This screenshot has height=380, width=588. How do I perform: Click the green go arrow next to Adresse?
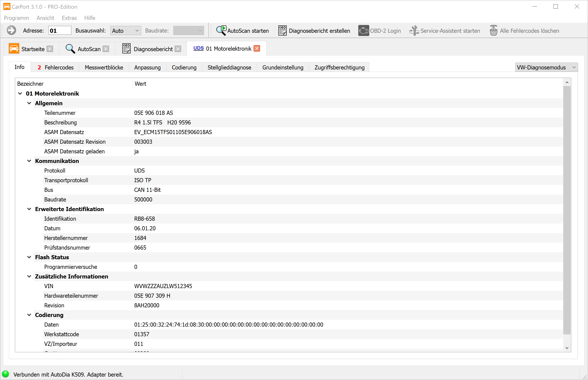pyautogui.click(x=11, y=31)
